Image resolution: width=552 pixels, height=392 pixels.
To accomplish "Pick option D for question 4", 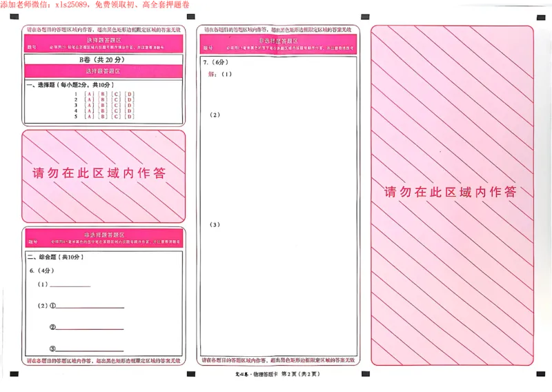I will [x=129, y=111].
